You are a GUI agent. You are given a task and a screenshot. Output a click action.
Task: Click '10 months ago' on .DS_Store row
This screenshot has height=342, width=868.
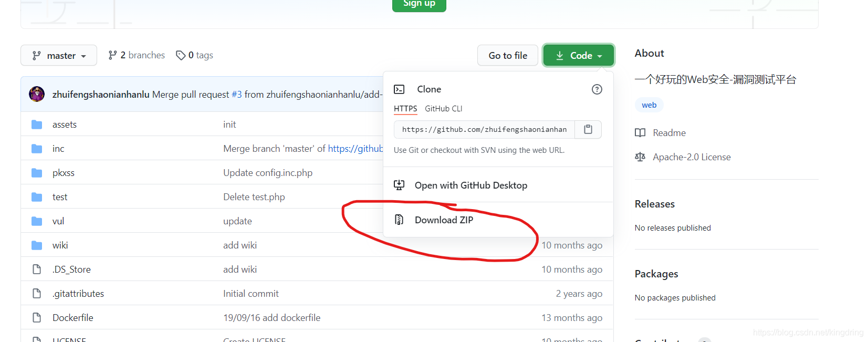pyautogui.click(x=572, y=270)
